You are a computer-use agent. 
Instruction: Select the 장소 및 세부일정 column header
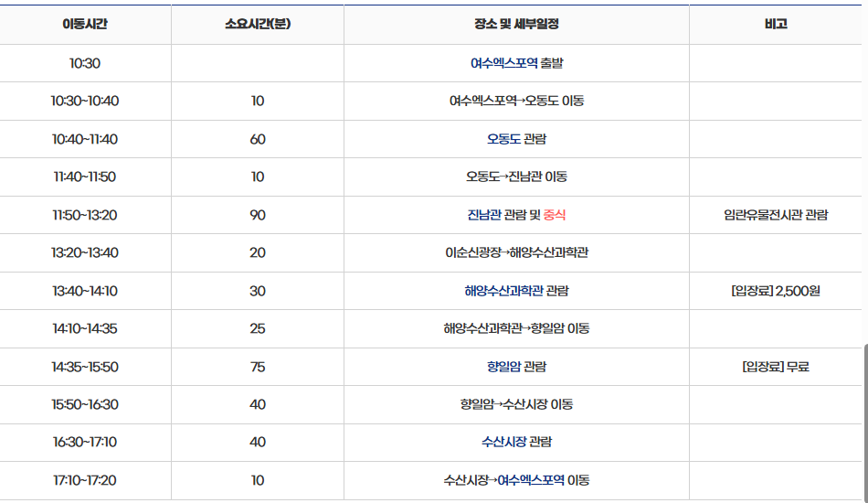pos(516,25)
